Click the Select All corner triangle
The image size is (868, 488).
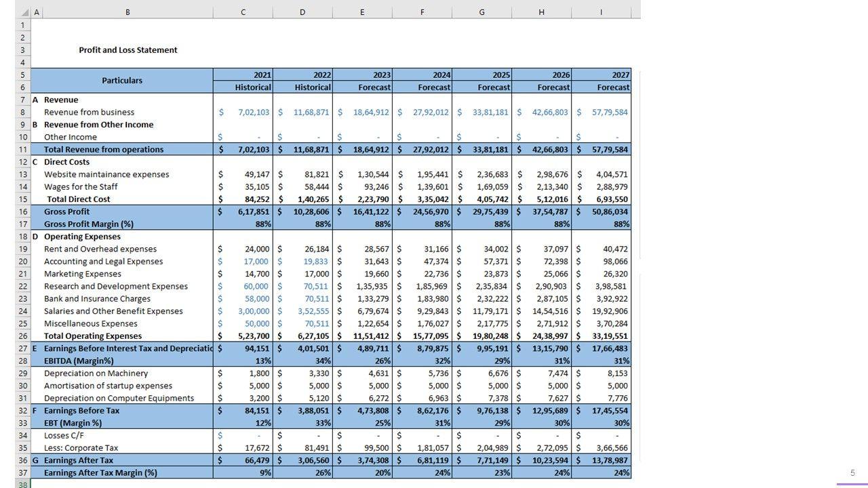tap(24, 13)
